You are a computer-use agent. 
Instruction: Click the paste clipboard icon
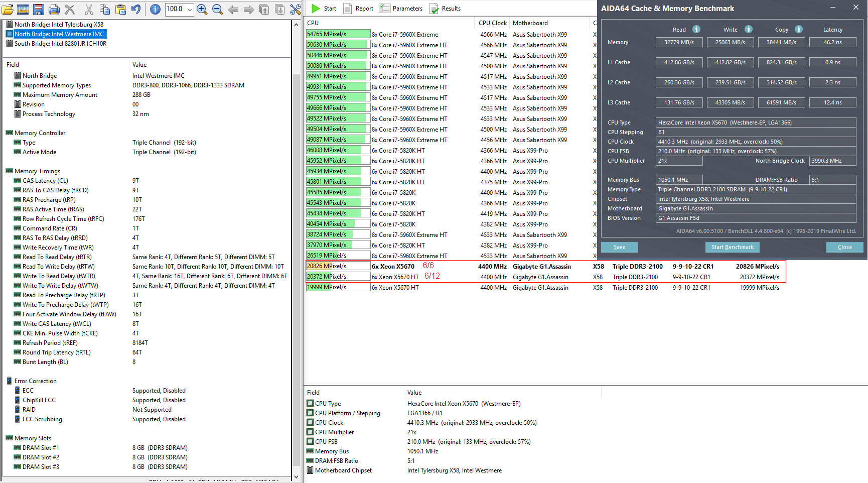pyautogui.click(x=120, y=9)
